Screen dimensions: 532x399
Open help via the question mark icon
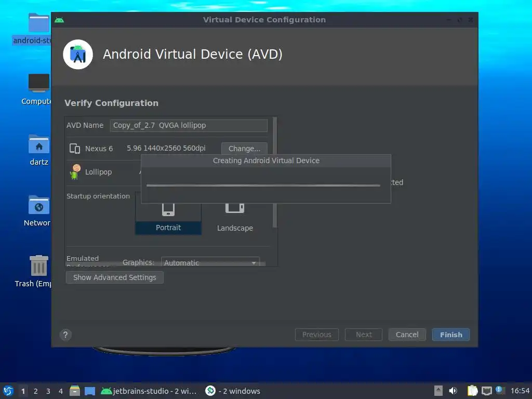65,335
